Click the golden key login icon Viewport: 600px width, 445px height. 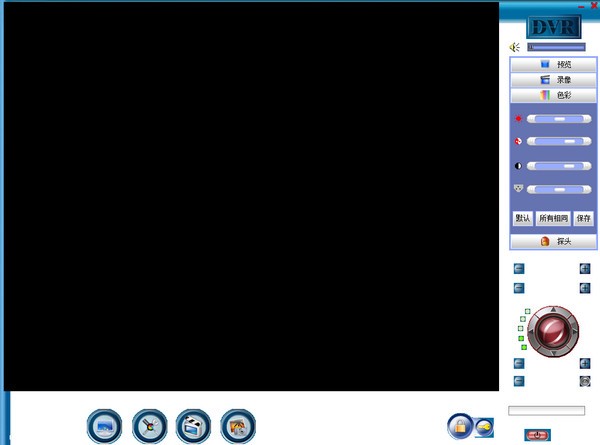pyautogui.click(x=484, y=427)
